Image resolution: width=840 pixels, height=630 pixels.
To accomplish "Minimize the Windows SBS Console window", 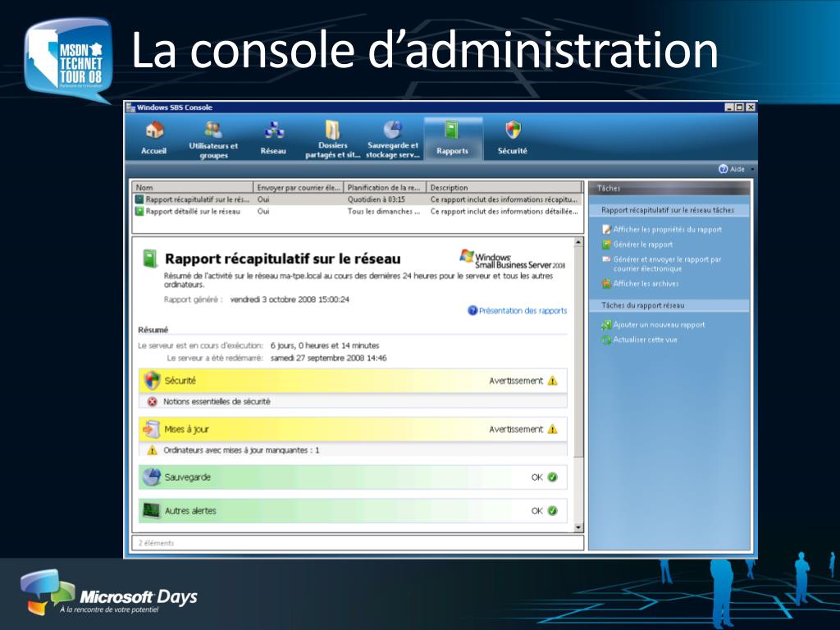I will (x=729, y=107).
